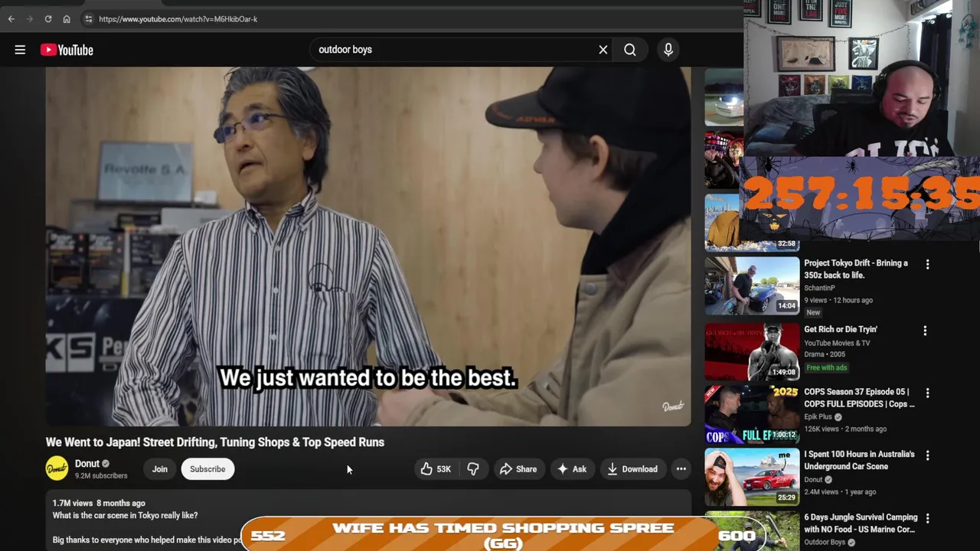Open Get Rich or Die Tryin' title
Screen dimensions: 980x551
[x=841, y=330]
